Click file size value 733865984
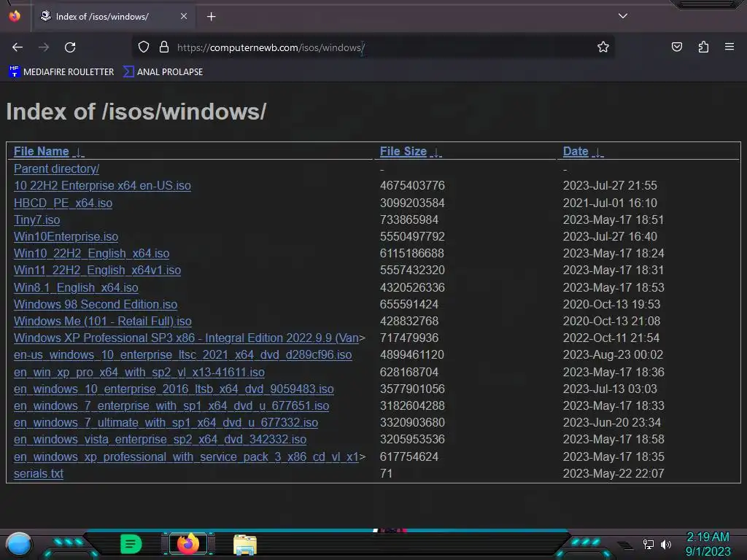Image resolution: width=747 pixels, height=560 pixels. click(409, 220)
